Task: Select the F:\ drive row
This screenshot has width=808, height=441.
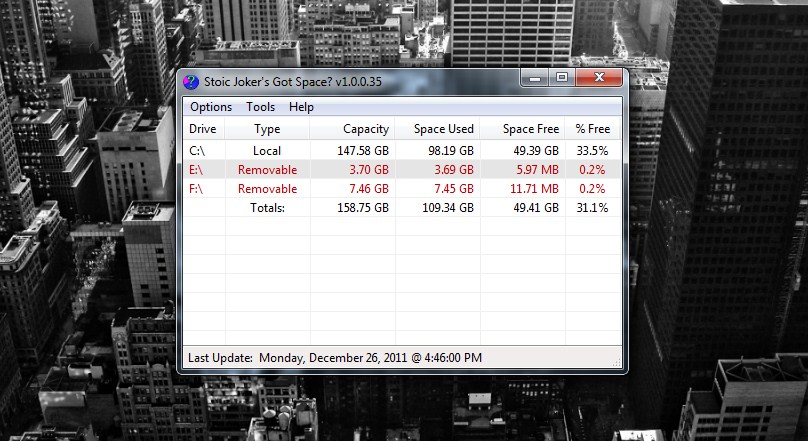Action: pyautogui.click(x=402, y=189)
